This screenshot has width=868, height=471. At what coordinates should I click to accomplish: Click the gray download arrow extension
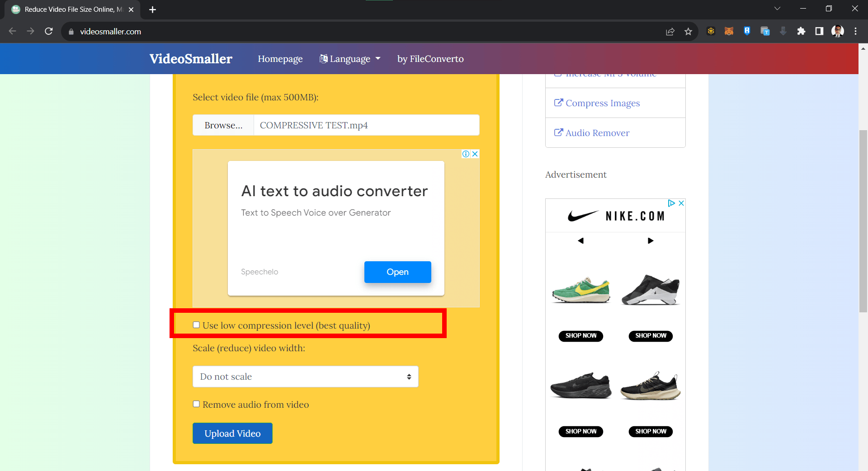pos(783,31)
